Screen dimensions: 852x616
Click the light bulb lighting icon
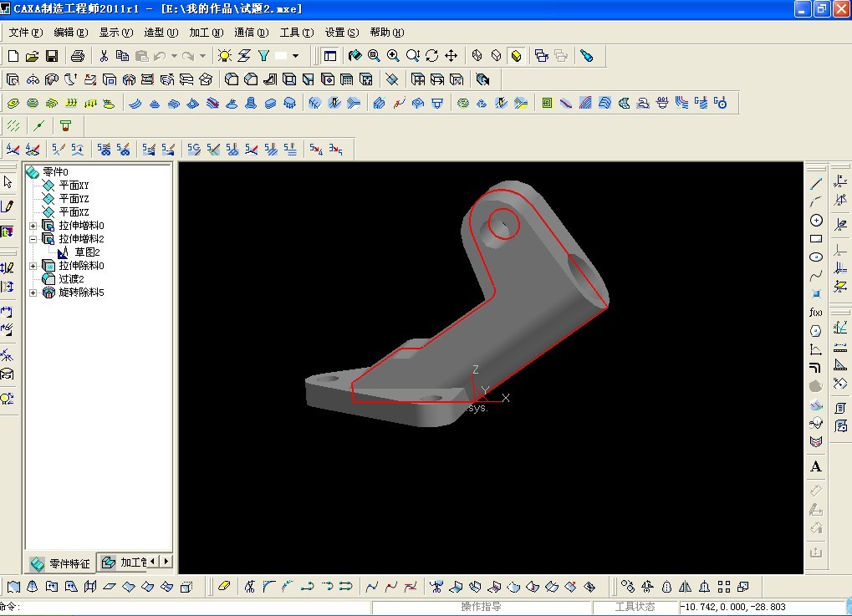(224, 56)
